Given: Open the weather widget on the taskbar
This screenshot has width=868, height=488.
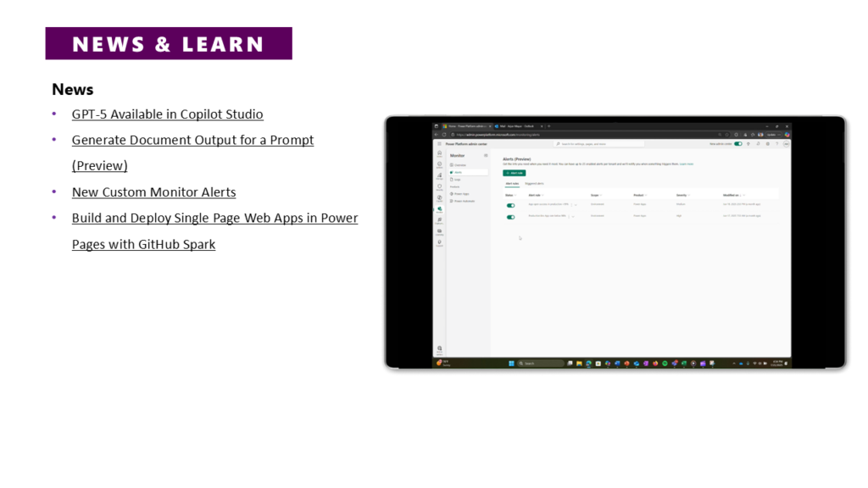Looking at the screenshot, I should [x=444, y=363].
